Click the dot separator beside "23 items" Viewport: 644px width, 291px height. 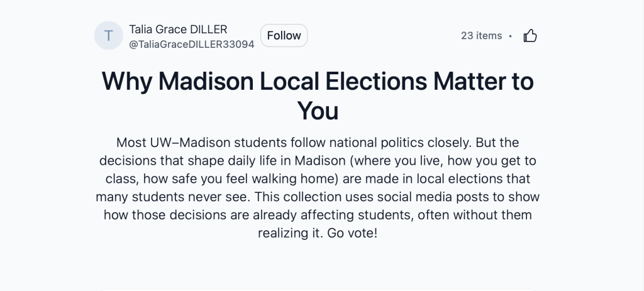[x=510, y=36]
